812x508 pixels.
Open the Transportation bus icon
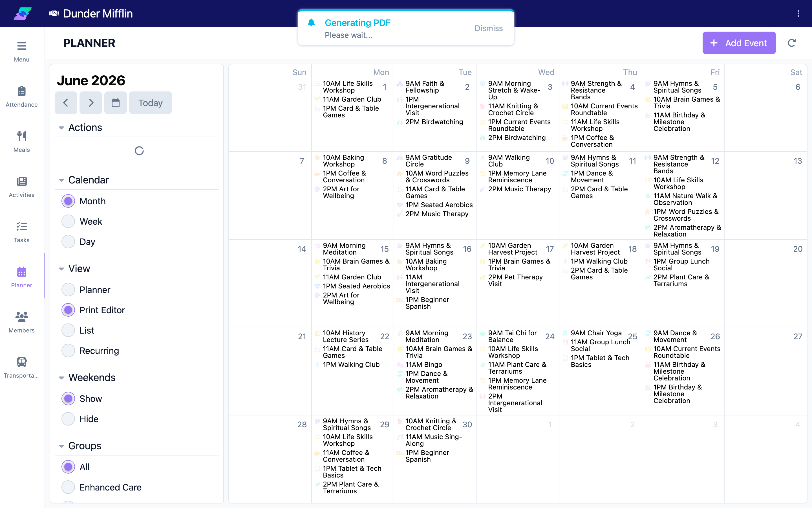21,362
